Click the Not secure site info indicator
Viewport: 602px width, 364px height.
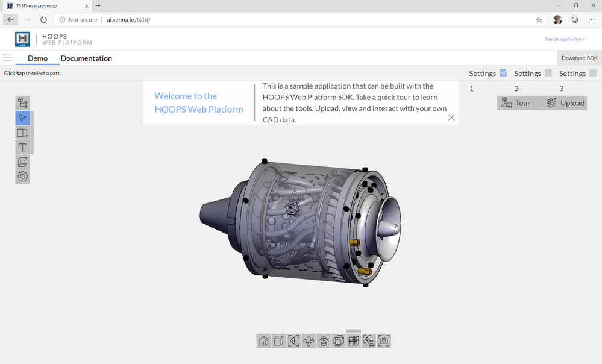(78, 20)
